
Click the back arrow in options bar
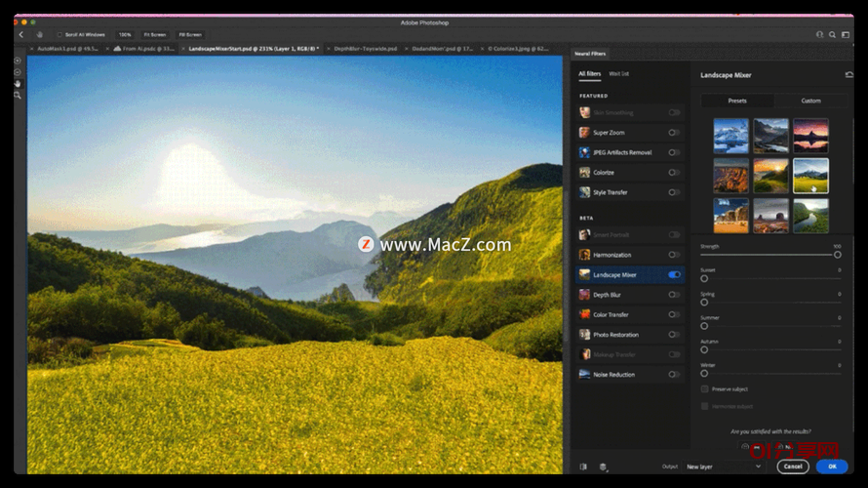(x=20, y=34)
